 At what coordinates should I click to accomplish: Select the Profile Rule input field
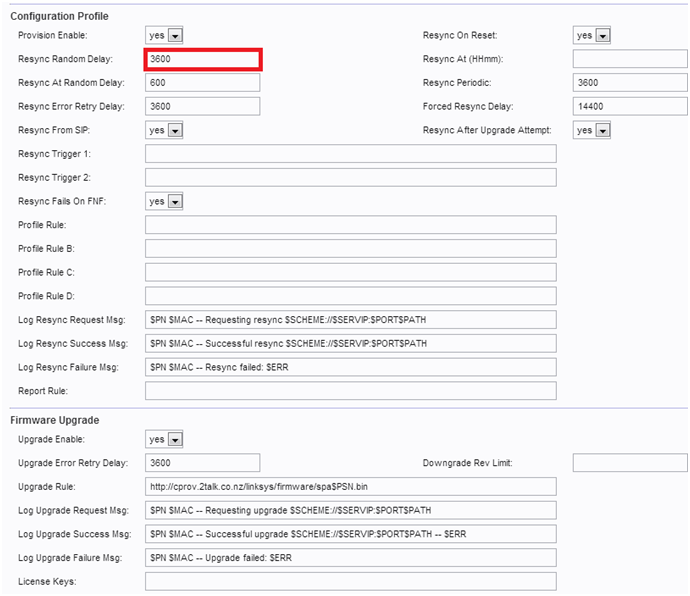[x=350, y=225]
